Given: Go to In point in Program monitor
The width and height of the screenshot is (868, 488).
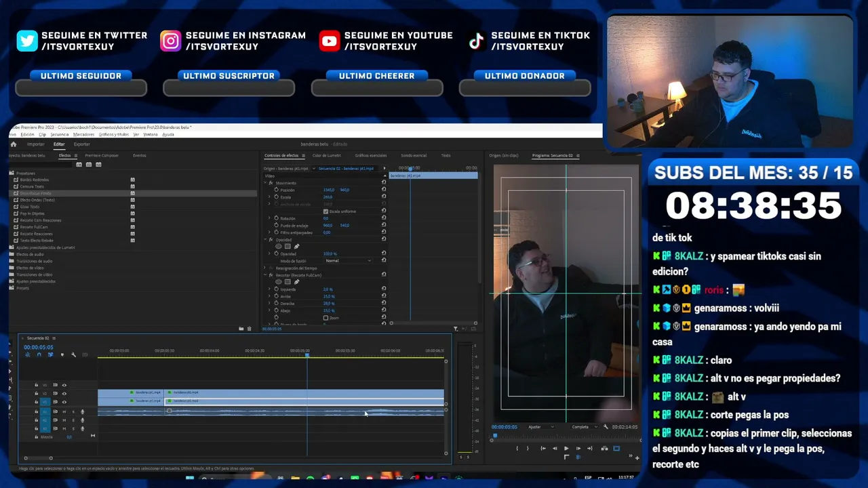Looking at the screenshot, I should [542, 448].
